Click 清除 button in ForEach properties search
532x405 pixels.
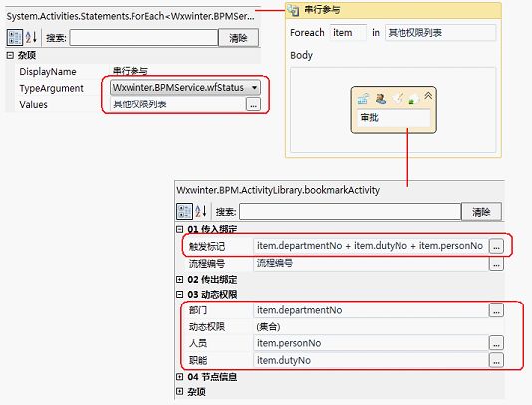[238, 38]
